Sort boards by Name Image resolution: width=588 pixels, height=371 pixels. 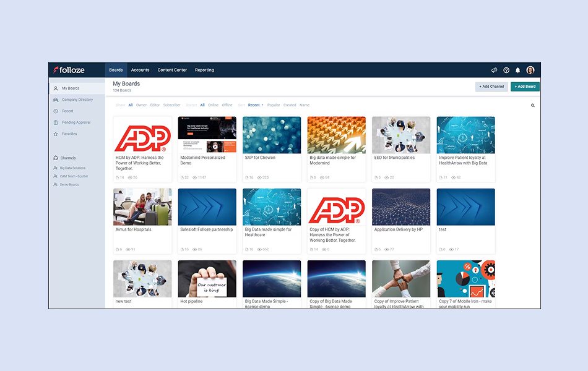305,105
